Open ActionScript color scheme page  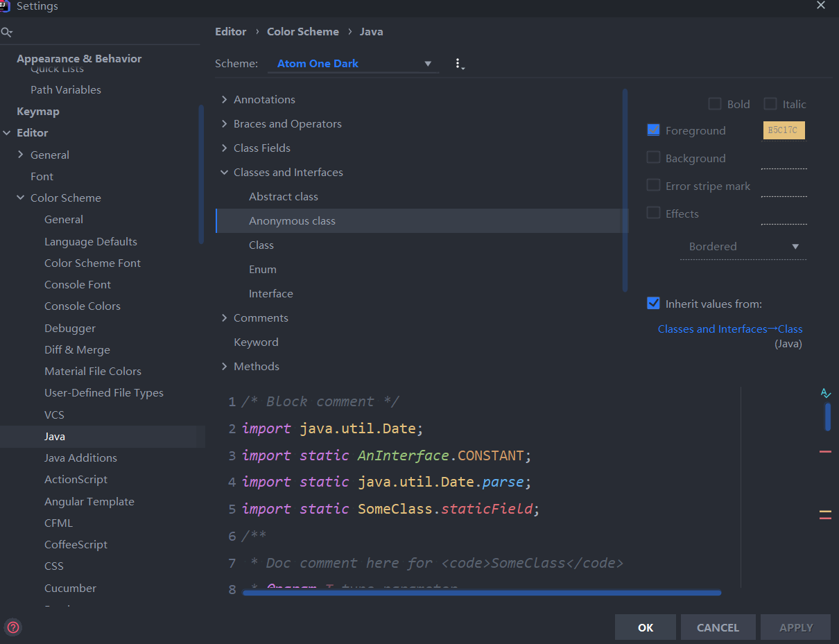click(x=76, y=480)
